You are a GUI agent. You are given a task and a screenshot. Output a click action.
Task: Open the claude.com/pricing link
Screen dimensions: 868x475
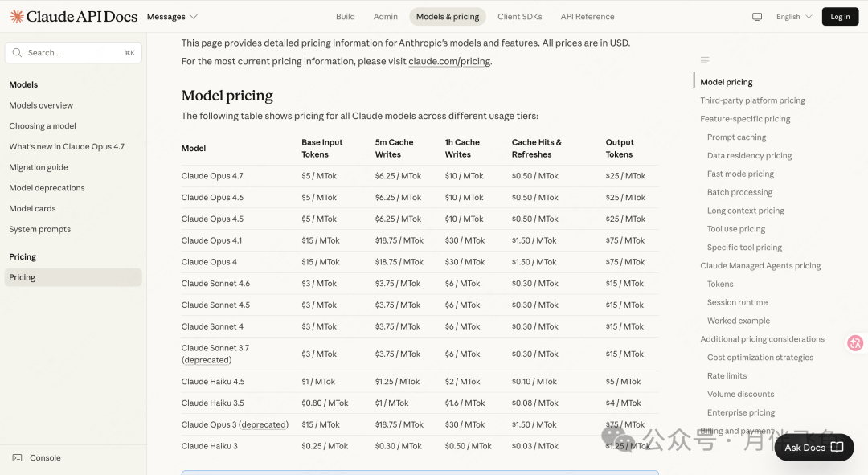coord(449,61)
